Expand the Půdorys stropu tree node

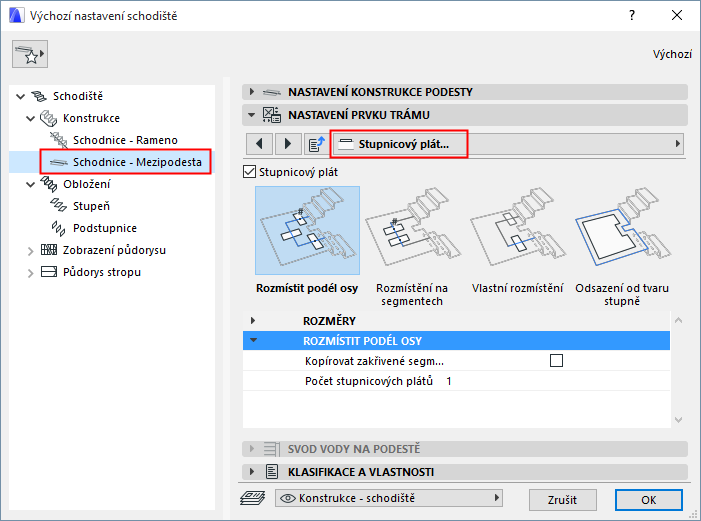click(x=30, y=273)
